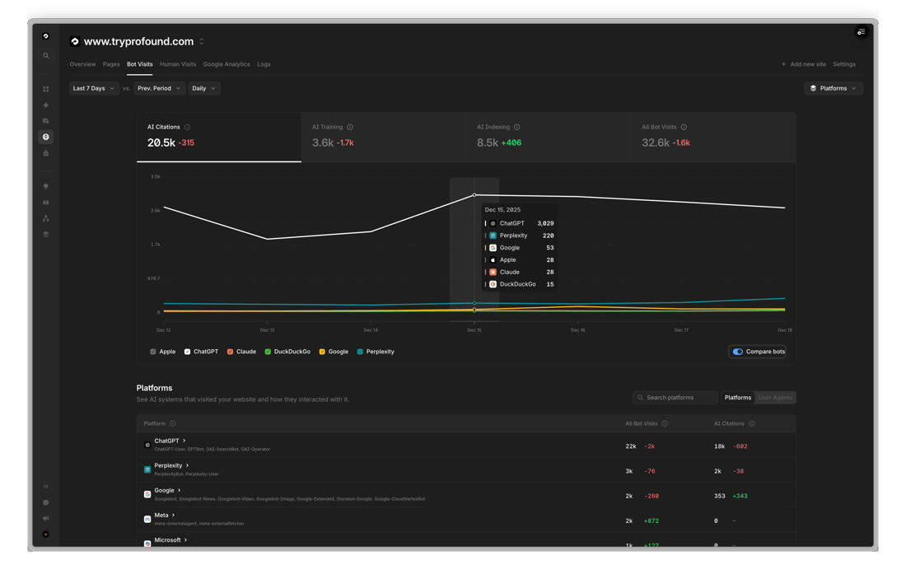Open the Prev. Period comparison dropdown
Viewport: 906px width, 588px height.
160,88
